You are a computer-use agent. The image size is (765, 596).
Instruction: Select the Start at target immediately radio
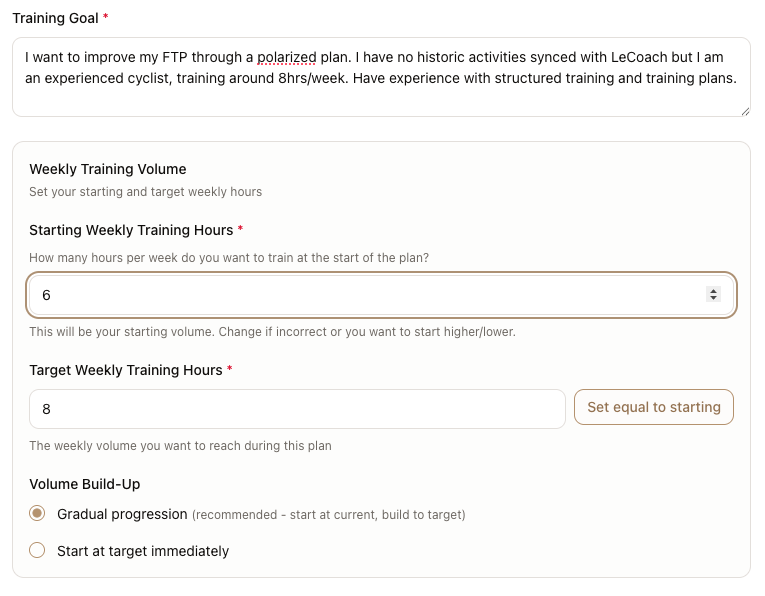37,550
